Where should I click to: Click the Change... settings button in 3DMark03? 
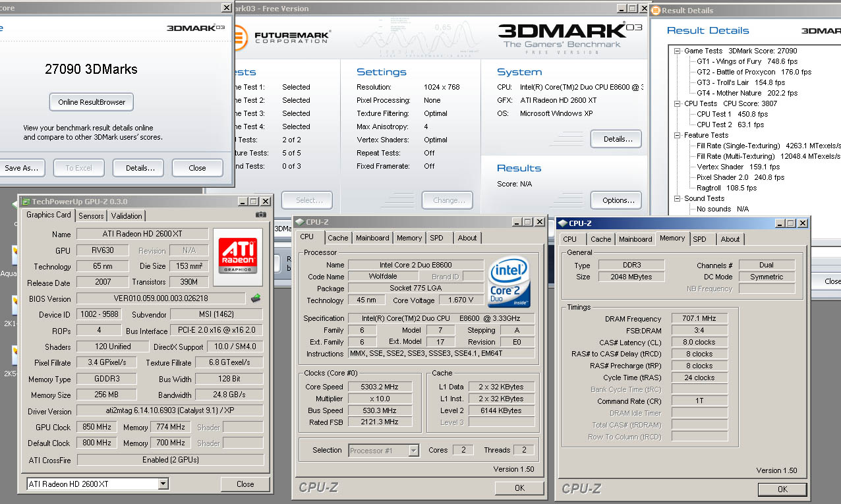448,200
